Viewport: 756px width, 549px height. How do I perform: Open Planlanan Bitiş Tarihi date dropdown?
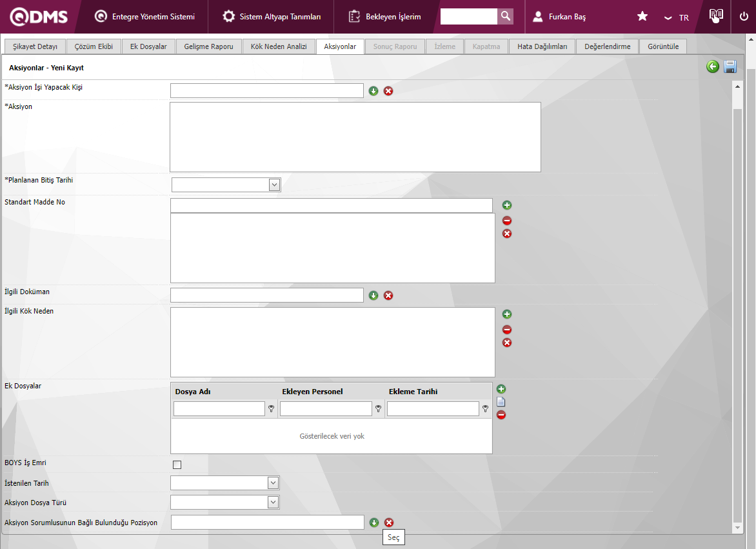[x=274, y=185]
